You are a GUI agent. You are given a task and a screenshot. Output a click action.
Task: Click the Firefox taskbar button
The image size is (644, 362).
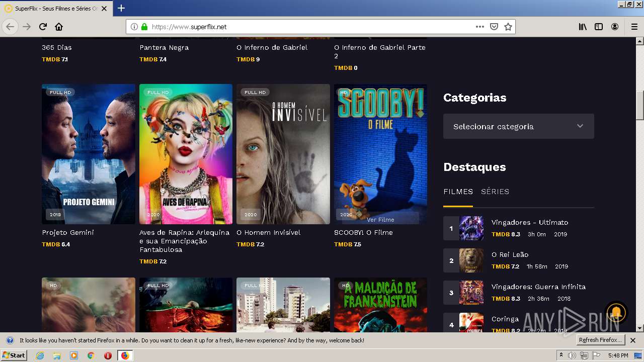[125, 355]
